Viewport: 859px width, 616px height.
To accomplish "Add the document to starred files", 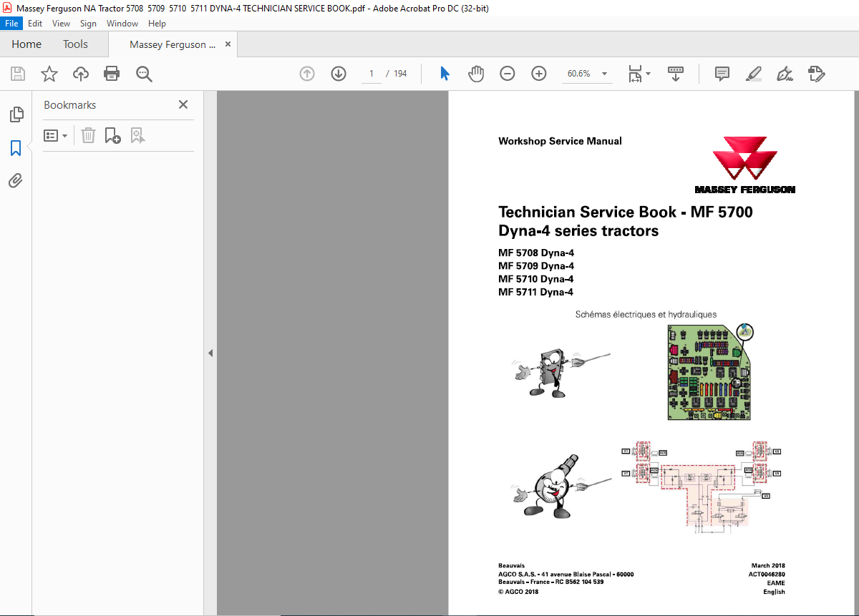I will (x=49, y=74).
